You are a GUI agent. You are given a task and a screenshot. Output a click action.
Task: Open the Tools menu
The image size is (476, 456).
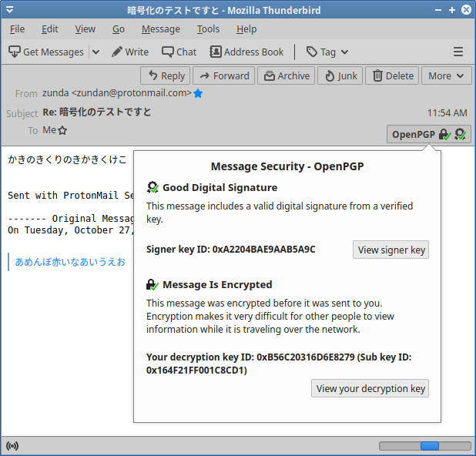coord(208,29)
